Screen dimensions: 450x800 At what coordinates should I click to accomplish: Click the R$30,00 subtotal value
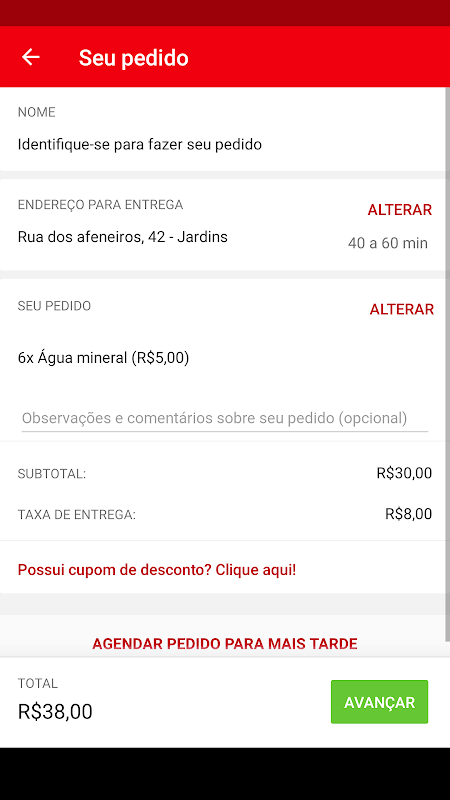404,473
